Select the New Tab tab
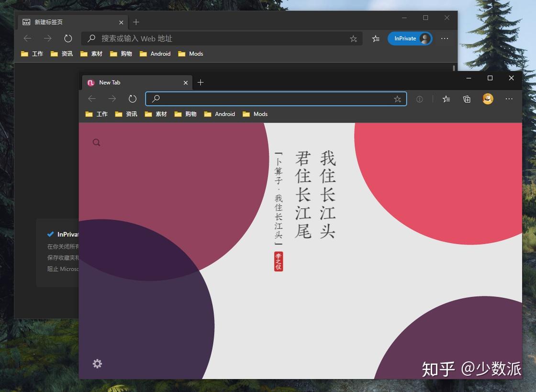 pyautogui.click(x=137, y=83)
